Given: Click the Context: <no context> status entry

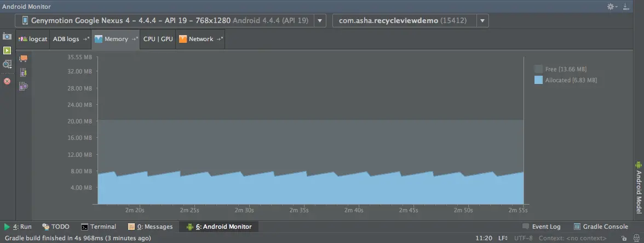Looking at the screenshot, I should (x=573, y=238).
